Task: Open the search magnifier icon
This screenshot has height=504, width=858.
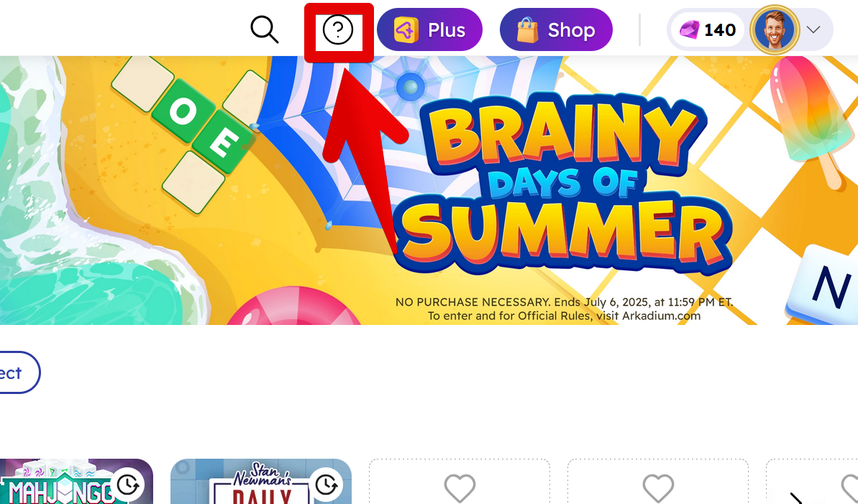Action: 265,29
